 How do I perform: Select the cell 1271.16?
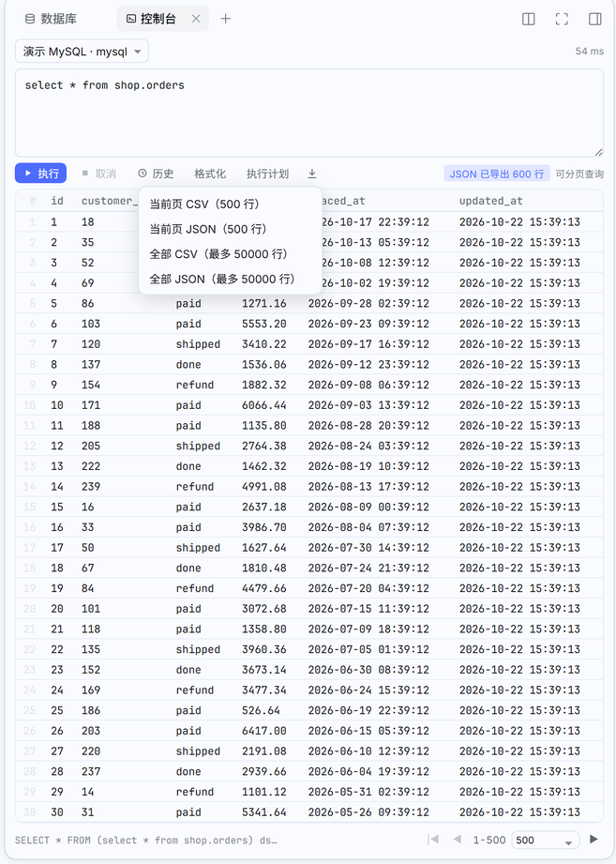pyautogui.click(x=264, y=304)
